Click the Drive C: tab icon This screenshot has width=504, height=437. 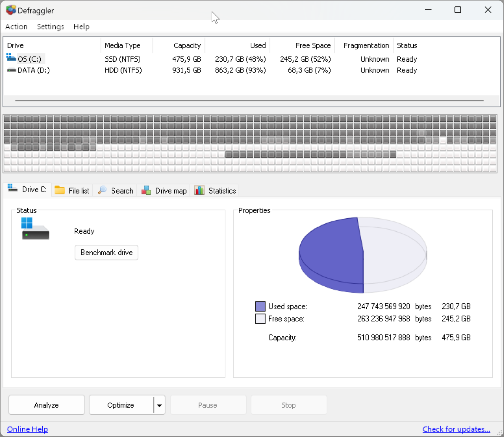pyautogui.click(x=13, y=188)
